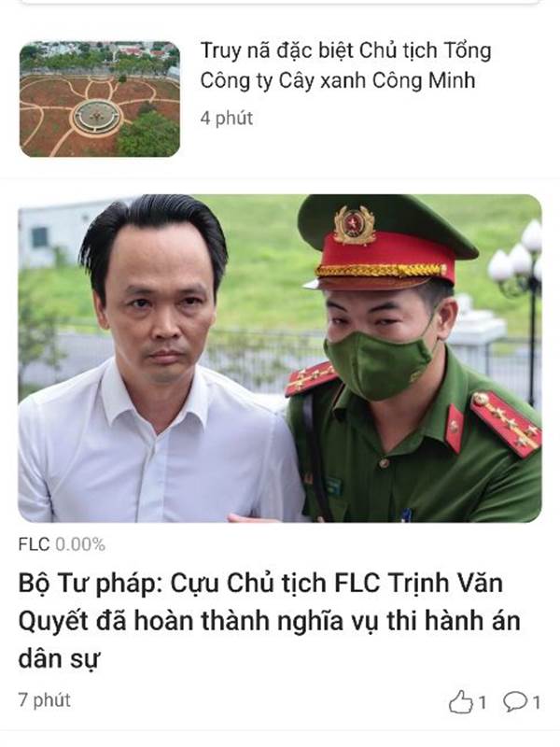Screen dimensions: 560x747
Task: Tap the green face mask in photo
Action: [x=378, y=364]
